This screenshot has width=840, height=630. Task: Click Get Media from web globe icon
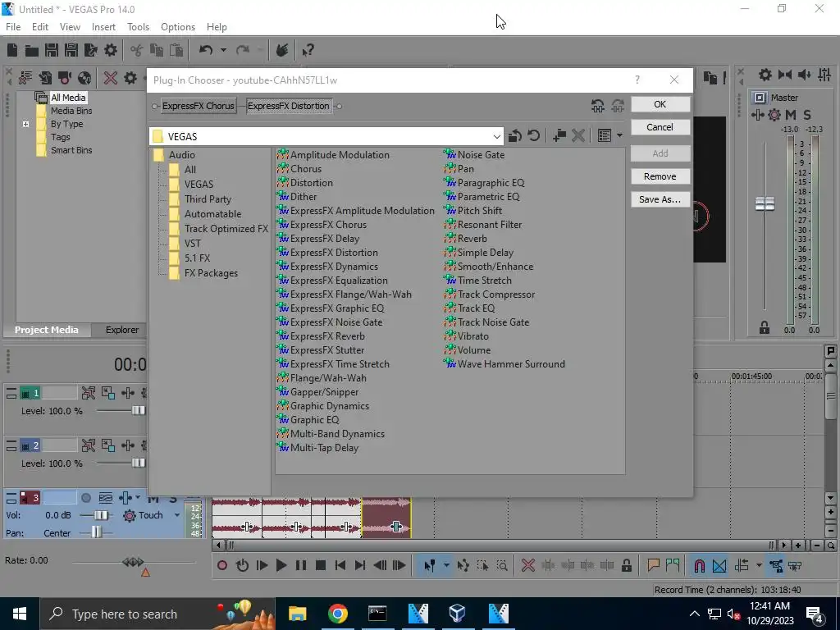[x=84, y=78]
